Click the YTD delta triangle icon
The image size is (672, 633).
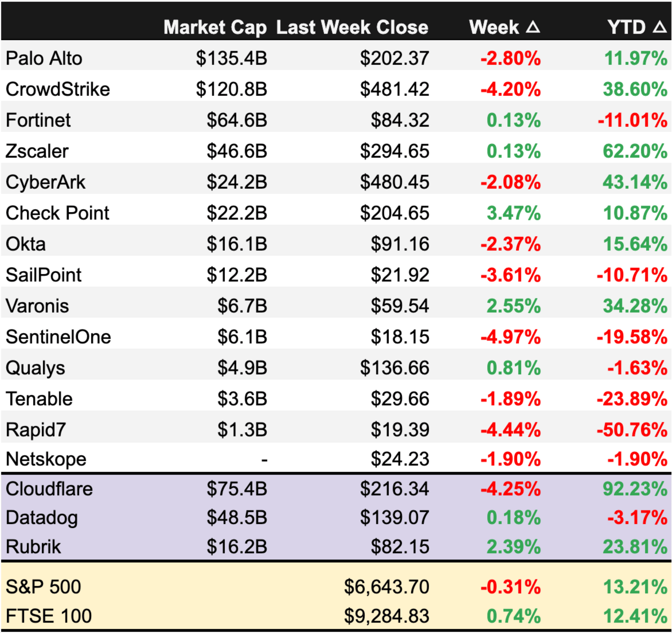tap(659, 27)
